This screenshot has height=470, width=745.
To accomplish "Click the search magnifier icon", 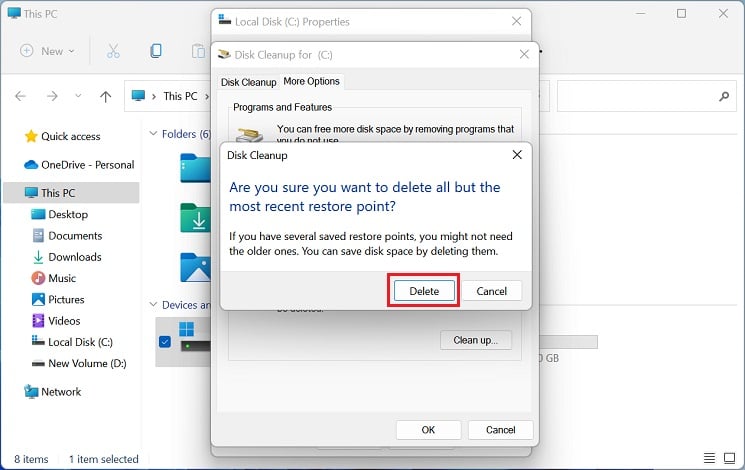I will pos(724,96).
